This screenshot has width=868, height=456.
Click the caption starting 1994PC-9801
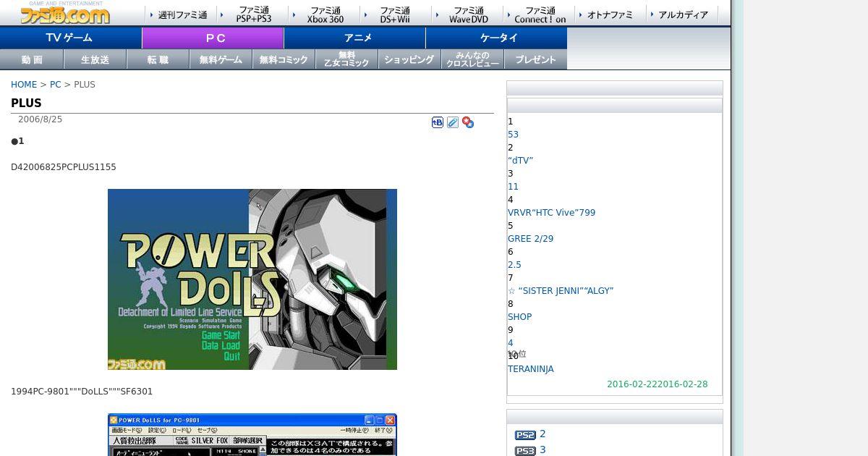(x=82, y=392)
